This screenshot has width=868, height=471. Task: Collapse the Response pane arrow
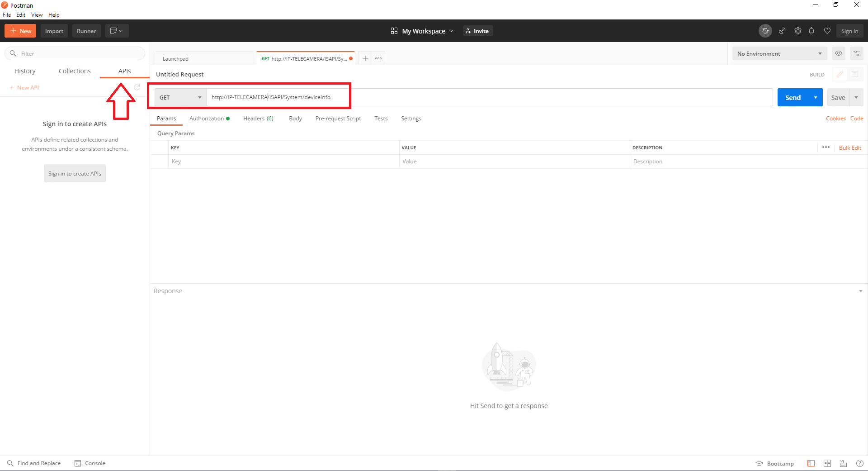860,291
